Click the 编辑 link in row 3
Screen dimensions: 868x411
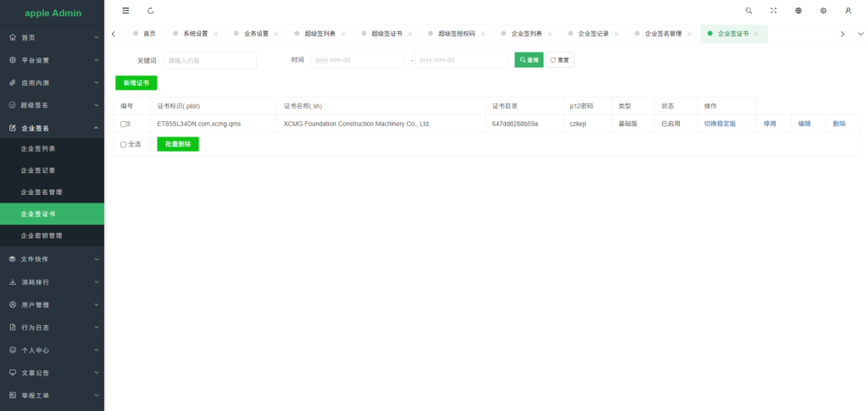click(x=804, y=124)
